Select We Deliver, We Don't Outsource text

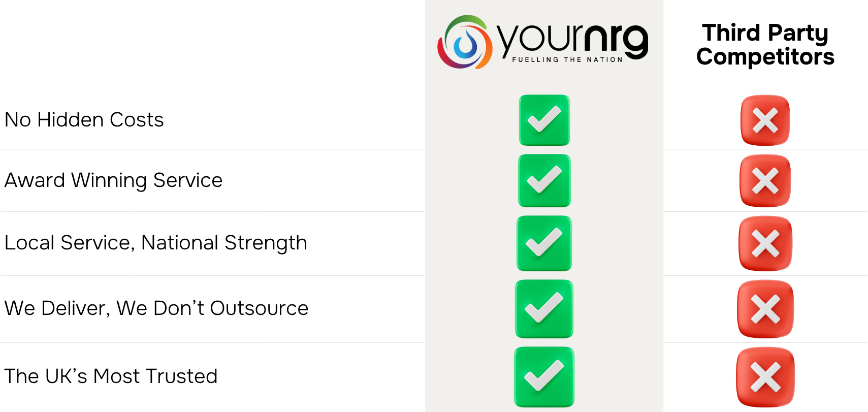156,308
